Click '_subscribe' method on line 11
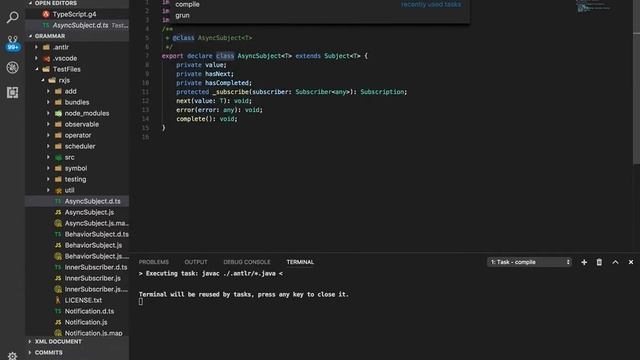The height and width of the screenshot is (360, 640). (x=230, y=92)
